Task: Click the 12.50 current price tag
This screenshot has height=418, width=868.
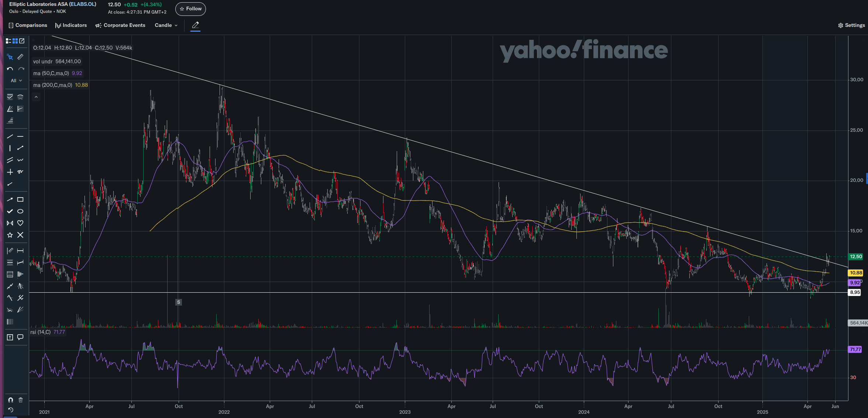Action: coord(855,257)
